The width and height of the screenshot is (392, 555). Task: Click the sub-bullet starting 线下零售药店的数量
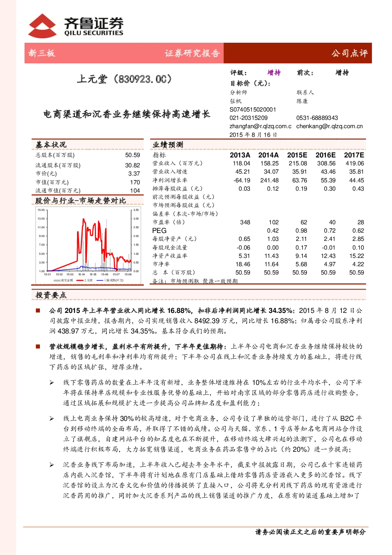coord(213,393)
